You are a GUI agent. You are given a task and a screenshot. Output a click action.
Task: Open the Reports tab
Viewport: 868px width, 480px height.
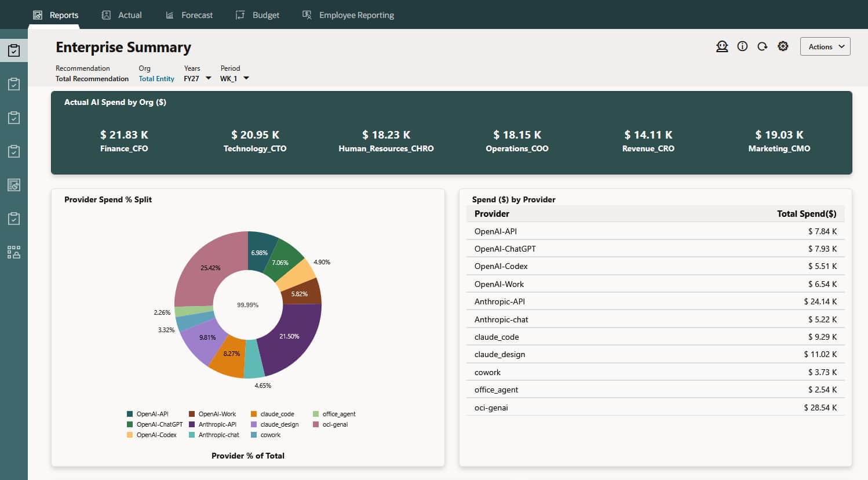click(55, 15)
